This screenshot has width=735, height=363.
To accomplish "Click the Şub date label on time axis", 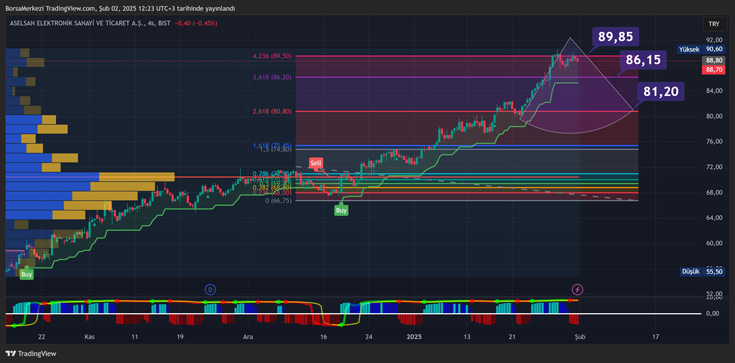I will 580,337.
